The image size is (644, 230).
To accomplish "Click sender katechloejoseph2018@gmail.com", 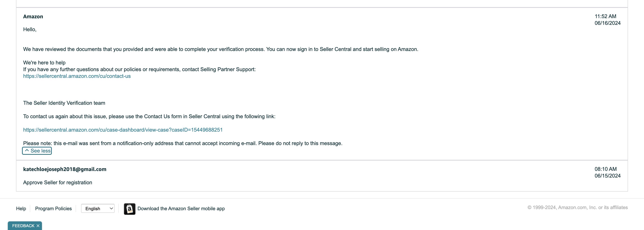I will (x=65, y=169).
